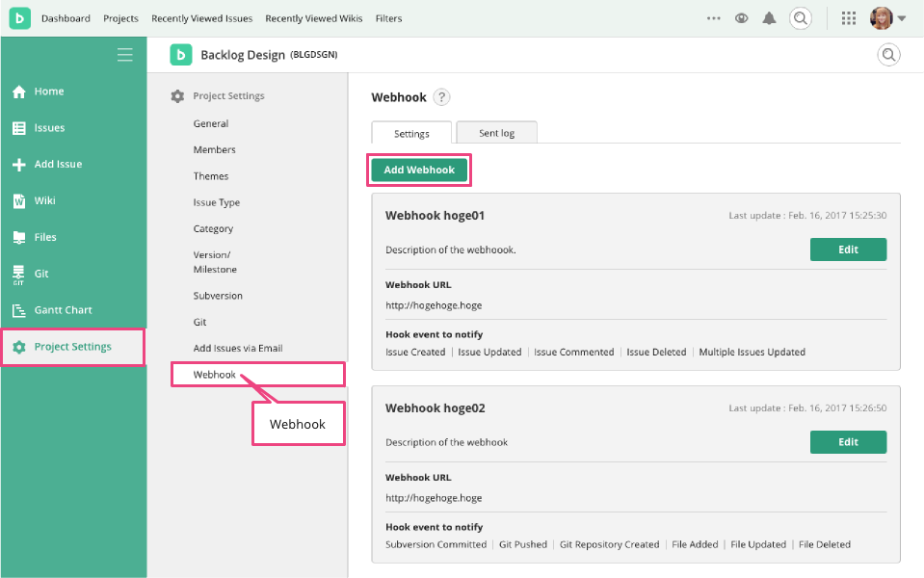Open Subversion settings
This screenshot has height=578, width=924.
(218, 296)
